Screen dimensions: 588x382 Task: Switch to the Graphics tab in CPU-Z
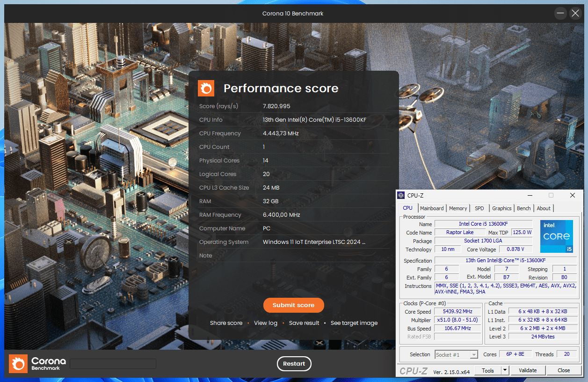point(502,208)
